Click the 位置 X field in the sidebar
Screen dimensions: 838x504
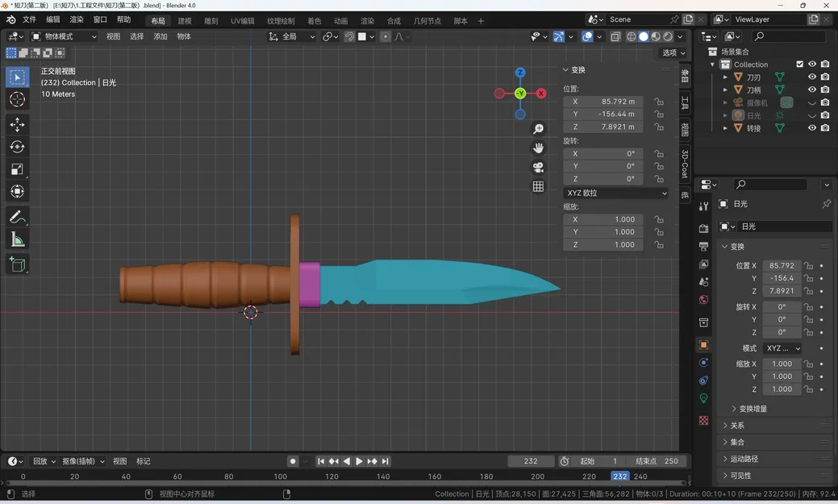pyautogui.click(x=603, y=102)
